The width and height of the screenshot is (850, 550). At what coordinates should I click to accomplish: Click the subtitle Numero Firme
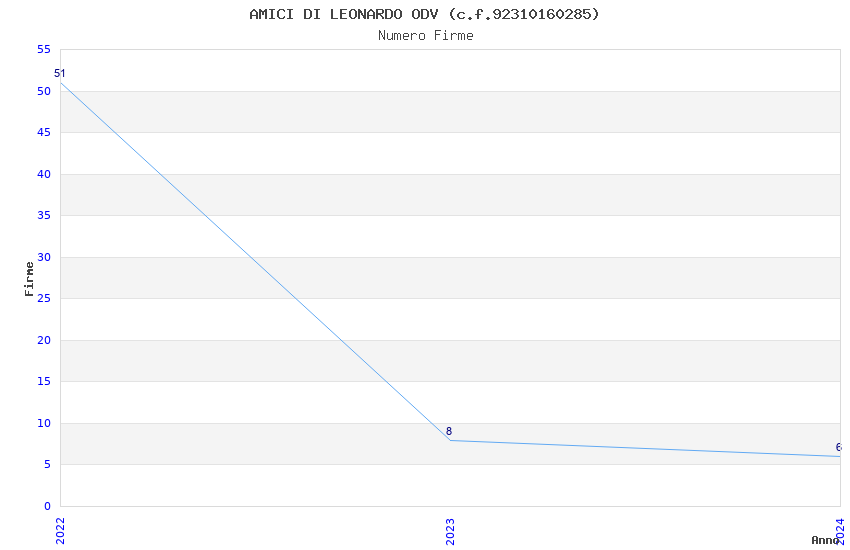click(426, 35)
